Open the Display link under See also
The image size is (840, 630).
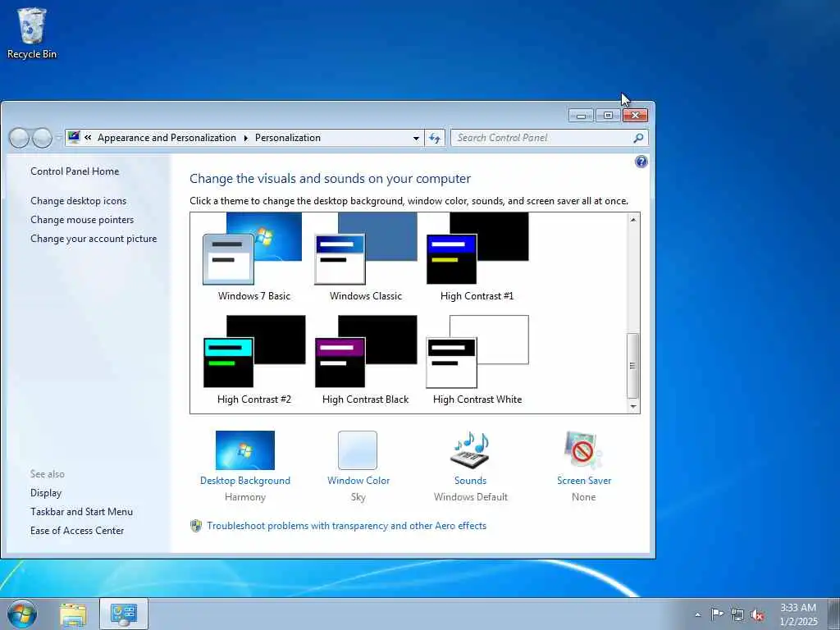tap(46, 493)
